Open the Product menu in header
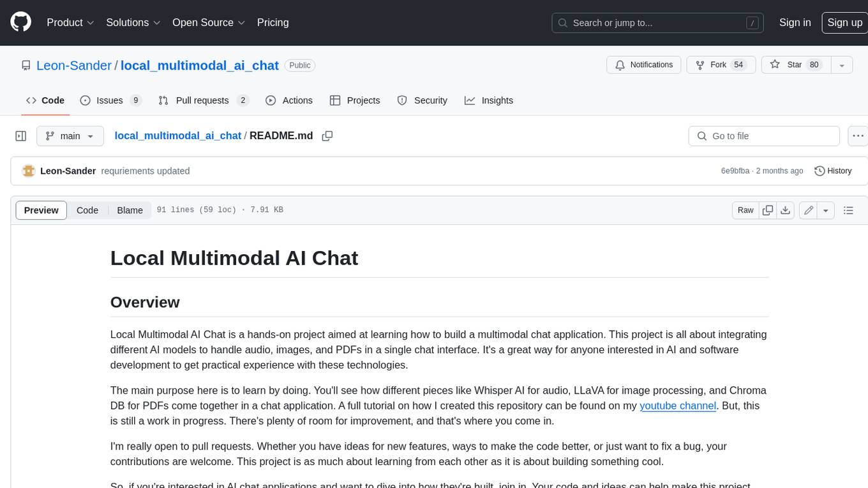Viewport: 868px width, 488px height. [x=70, y=22]
